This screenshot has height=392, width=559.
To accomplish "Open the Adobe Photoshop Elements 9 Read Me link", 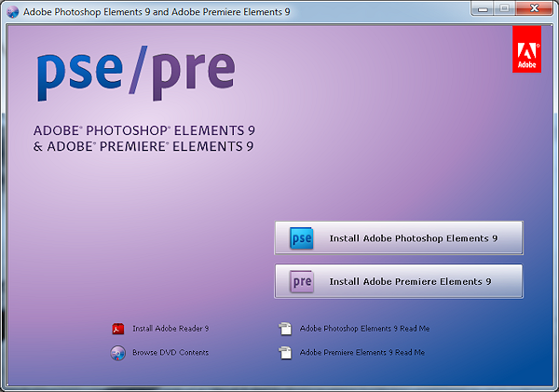I will (364, 329).
